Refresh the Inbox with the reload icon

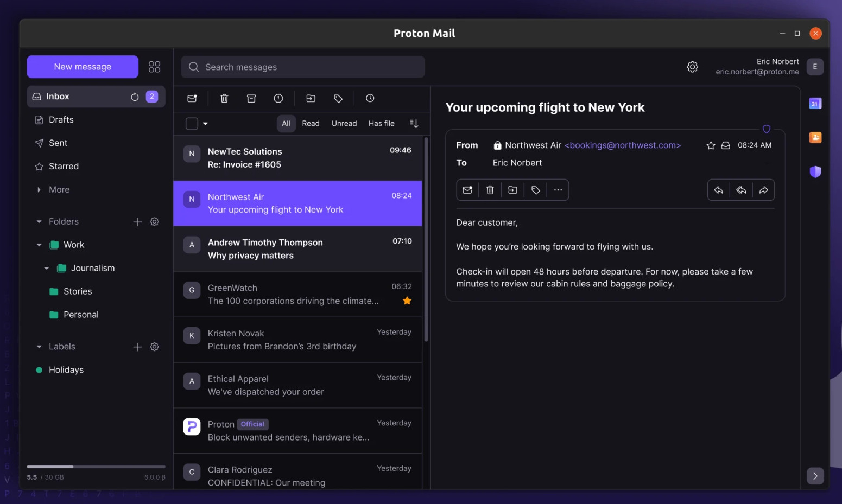(135, 97)
